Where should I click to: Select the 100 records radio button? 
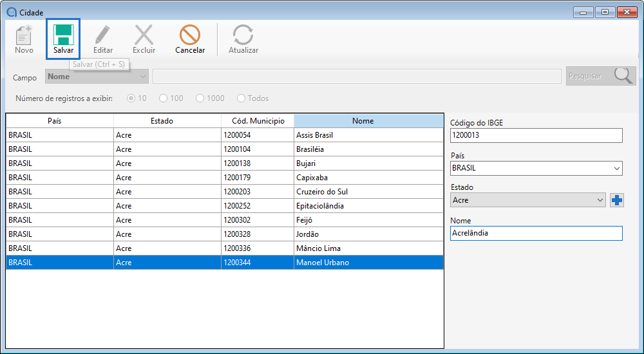[x=164, y=98]
